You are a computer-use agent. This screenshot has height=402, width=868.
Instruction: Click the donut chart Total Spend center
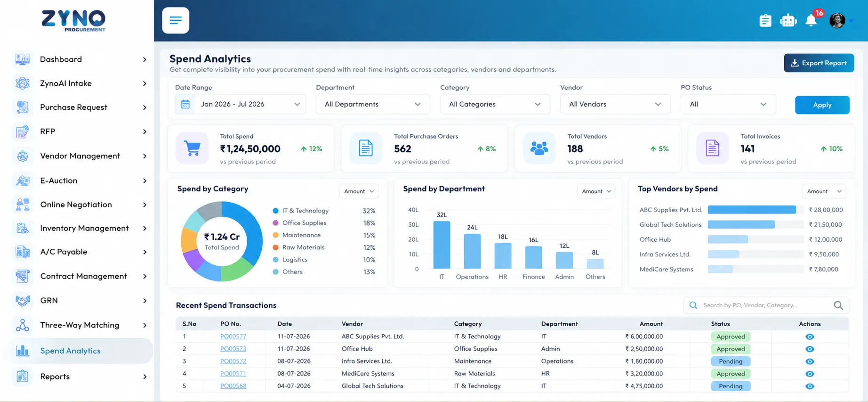click(x=222, y=241)
